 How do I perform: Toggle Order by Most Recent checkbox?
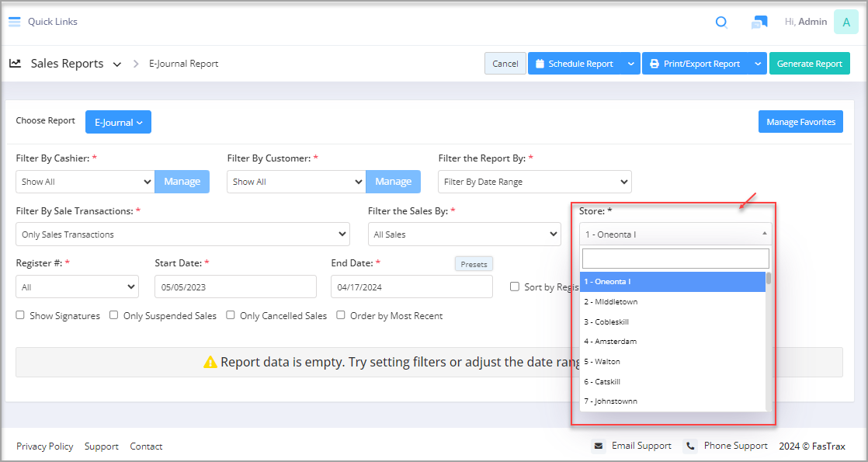pyautogui.click(x=341, y=315)
